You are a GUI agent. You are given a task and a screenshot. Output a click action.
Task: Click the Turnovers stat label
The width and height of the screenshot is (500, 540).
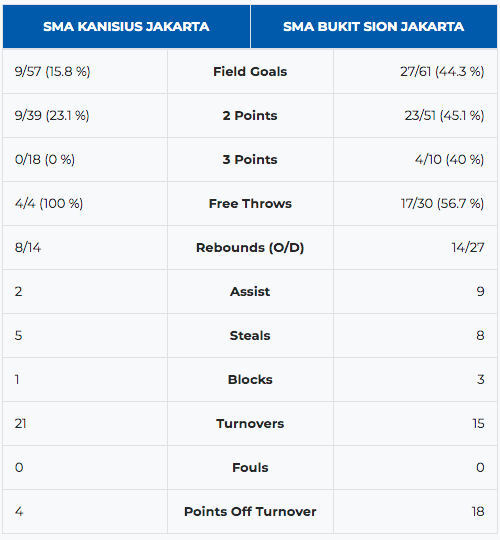click(x=250, y=424)
